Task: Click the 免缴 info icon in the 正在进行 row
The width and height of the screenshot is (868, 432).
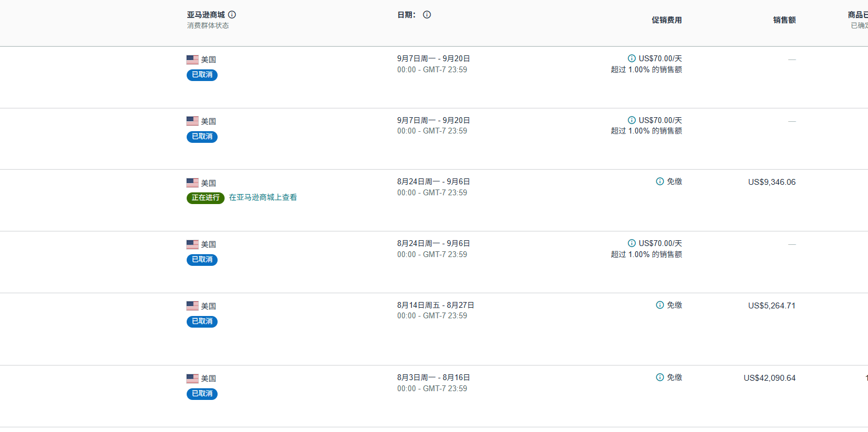Action: 660,181
